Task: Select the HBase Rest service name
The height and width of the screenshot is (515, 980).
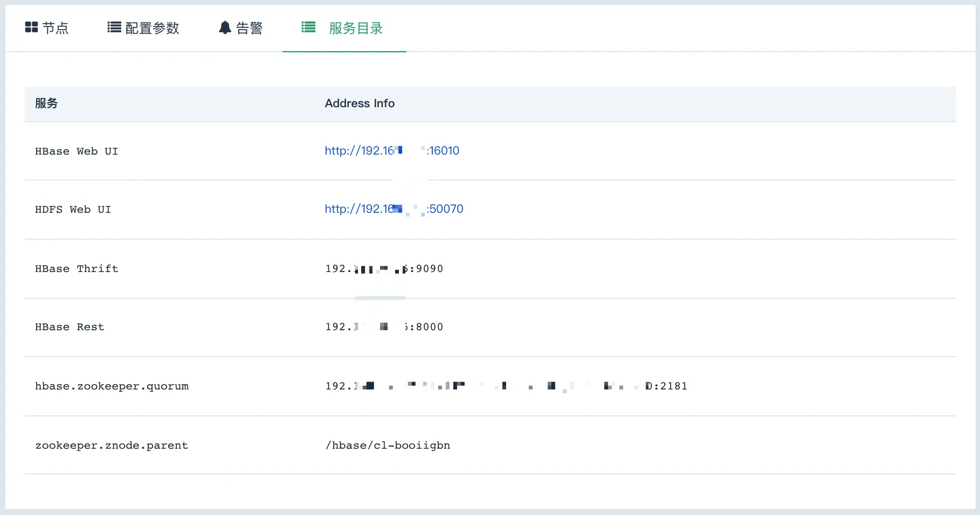Action: (x=70, y=327)
